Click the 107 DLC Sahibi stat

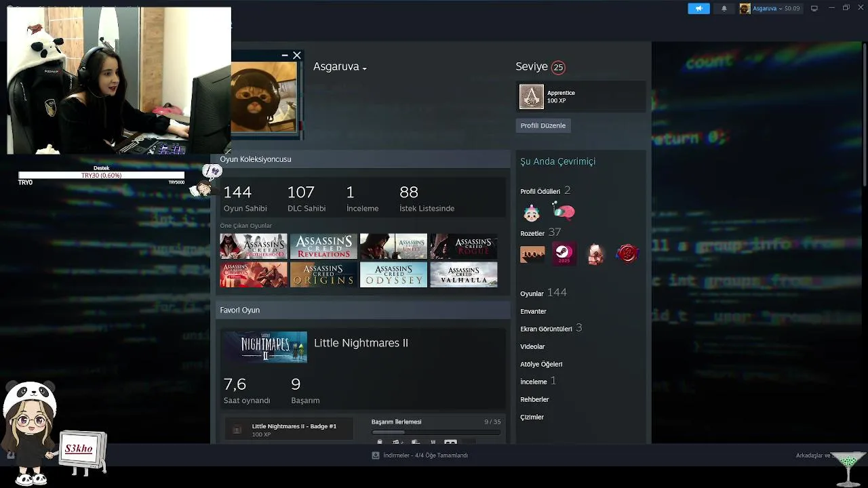tap(307, 199)
